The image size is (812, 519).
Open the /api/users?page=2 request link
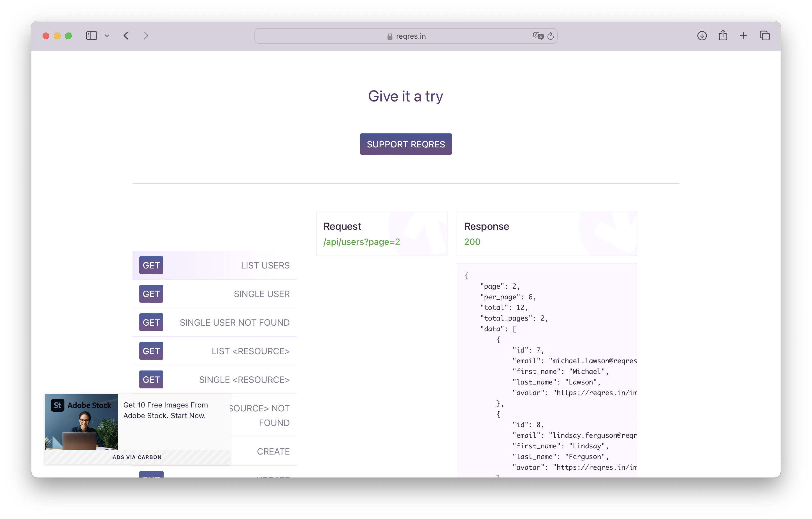click(361, 242)
